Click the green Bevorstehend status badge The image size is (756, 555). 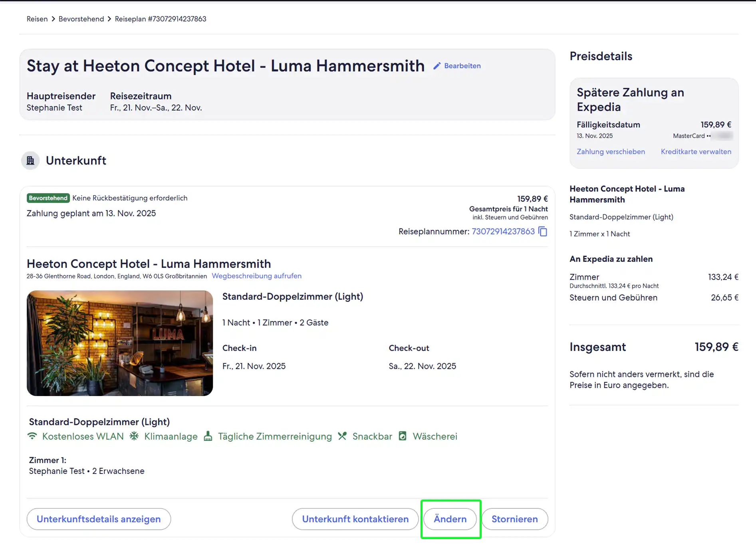pyautogui.click(x=48, y=198)
